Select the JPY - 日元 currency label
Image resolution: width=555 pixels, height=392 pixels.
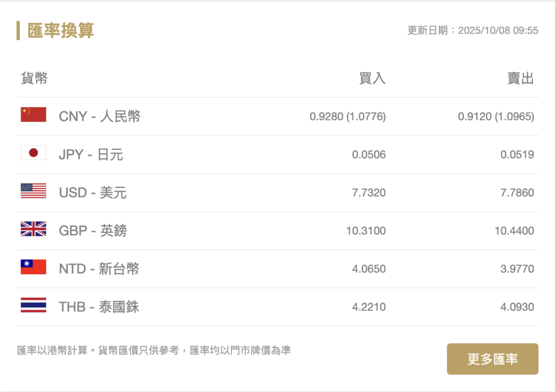[91, 155]
